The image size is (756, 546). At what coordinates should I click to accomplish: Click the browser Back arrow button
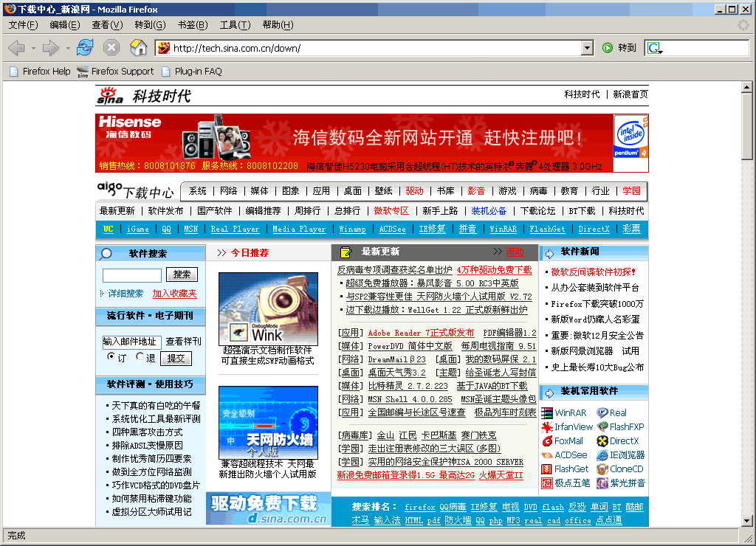point(17,48)
